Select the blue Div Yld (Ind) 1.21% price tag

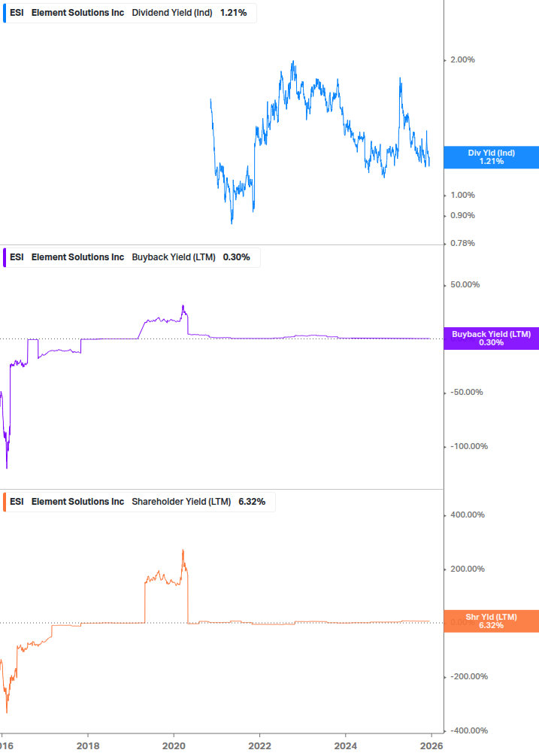492,157
